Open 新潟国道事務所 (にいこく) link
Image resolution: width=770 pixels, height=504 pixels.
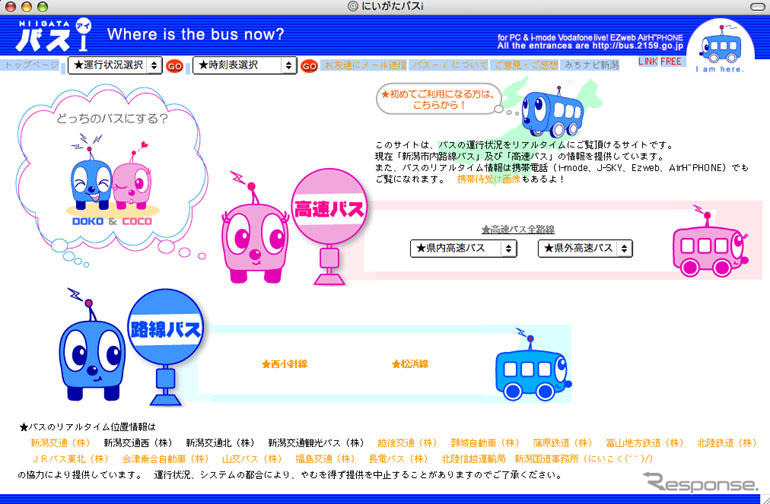(584, 459)
